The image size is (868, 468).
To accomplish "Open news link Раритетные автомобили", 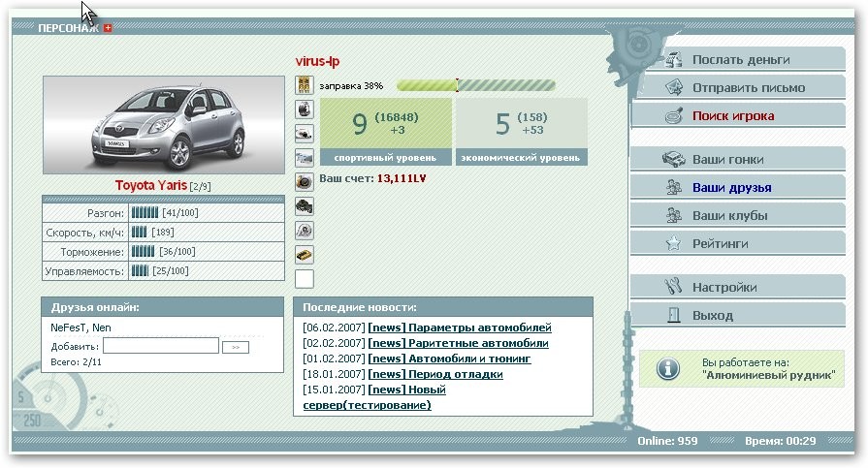I will pos(458,343).
